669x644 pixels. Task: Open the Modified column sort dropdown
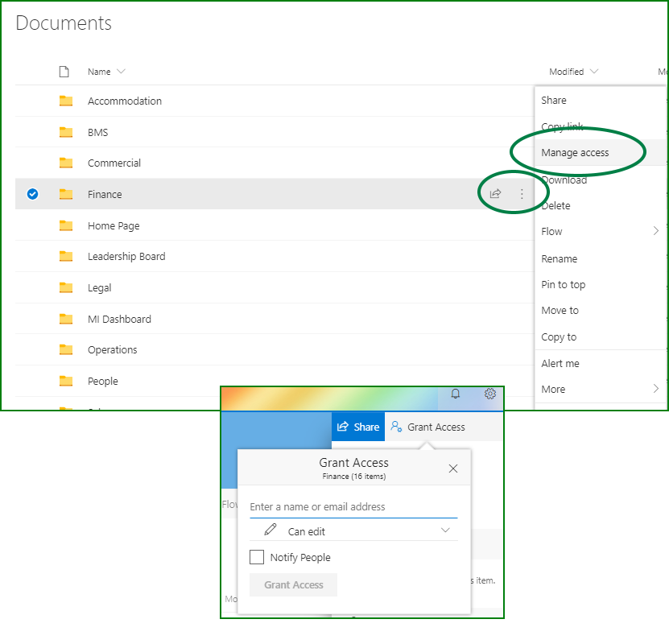[x=594, y=71]
